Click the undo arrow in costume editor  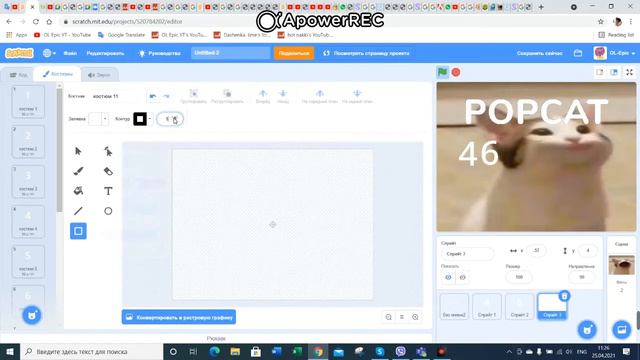153,96
